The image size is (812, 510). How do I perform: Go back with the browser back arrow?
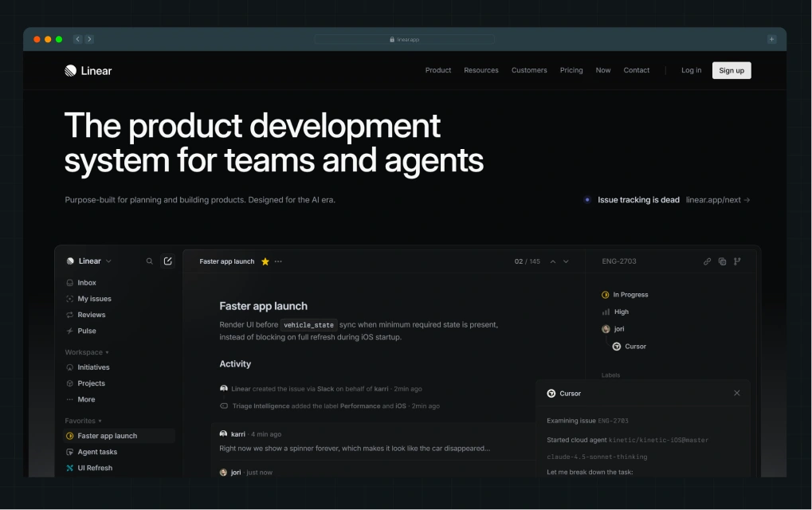coord(77,39)
